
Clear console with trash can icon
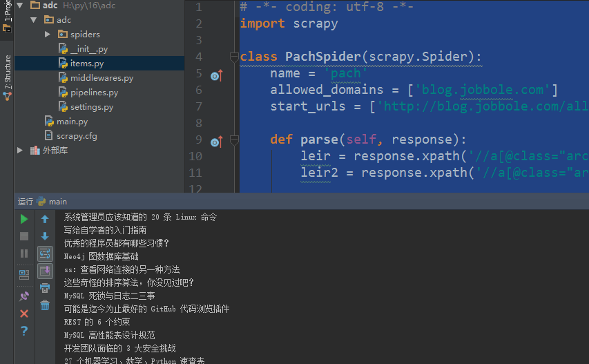(45, 305)
